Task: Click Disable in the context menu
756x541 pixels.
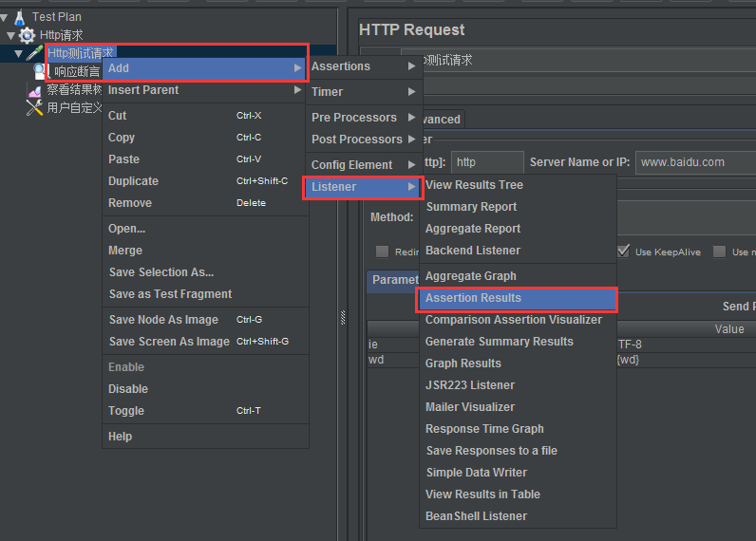Action: pyautogui.click(x=205, y=389)
